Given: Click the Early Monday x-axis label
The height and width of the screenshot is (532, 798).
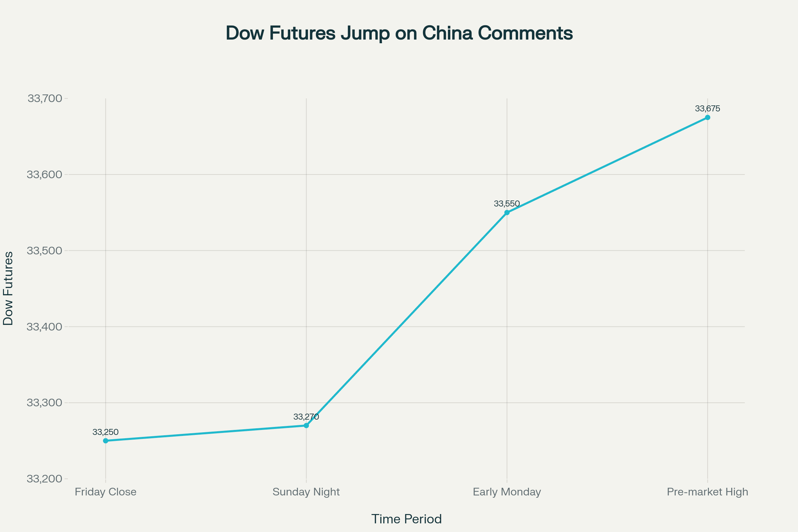Looking at the screenshot, I should click(507, 492).
